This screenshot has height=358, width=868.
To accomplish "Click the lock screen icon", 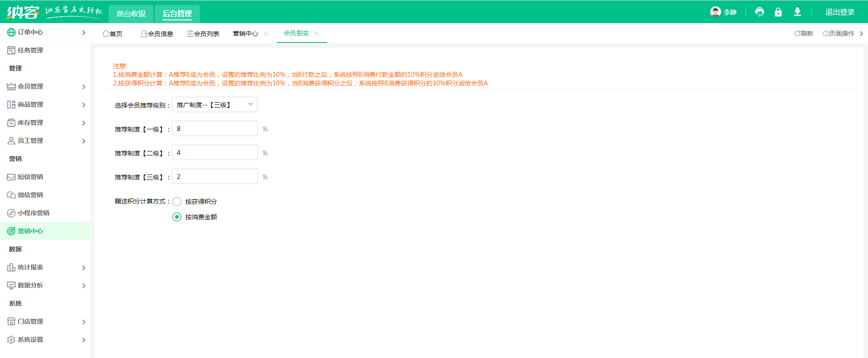I will [x=778, y=12].
